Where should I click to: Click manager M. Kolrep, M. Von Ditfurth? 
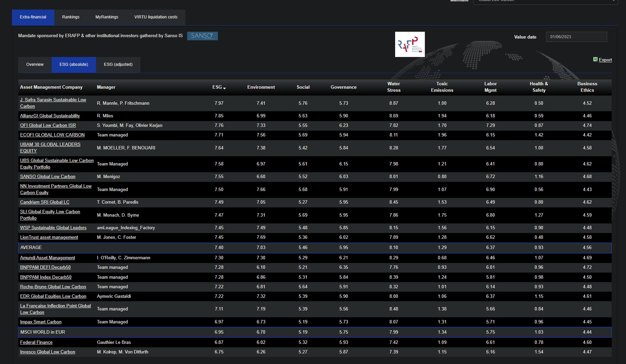[x=123, y=352]
